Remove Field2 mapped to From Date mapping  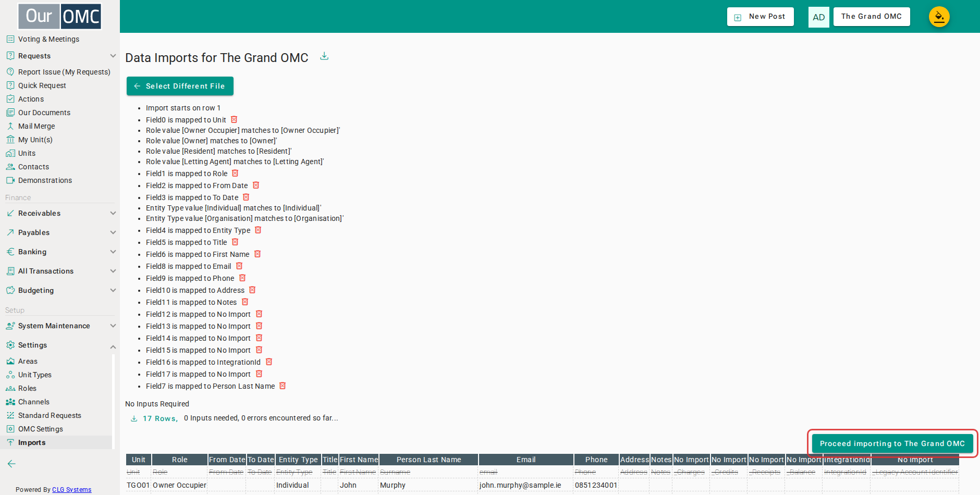tap(256, 185)
